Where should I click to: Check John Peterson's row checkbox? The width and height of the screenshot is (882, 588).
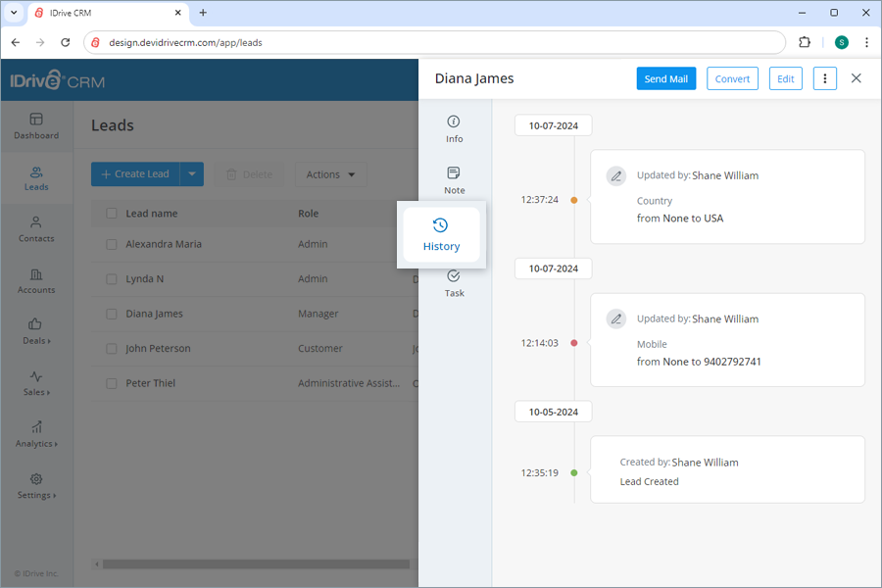(x=112, y=348)
